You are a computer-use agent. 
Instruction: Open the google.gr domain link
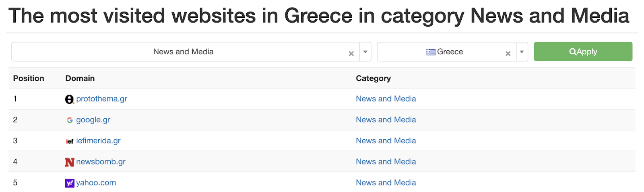point(93,120)
